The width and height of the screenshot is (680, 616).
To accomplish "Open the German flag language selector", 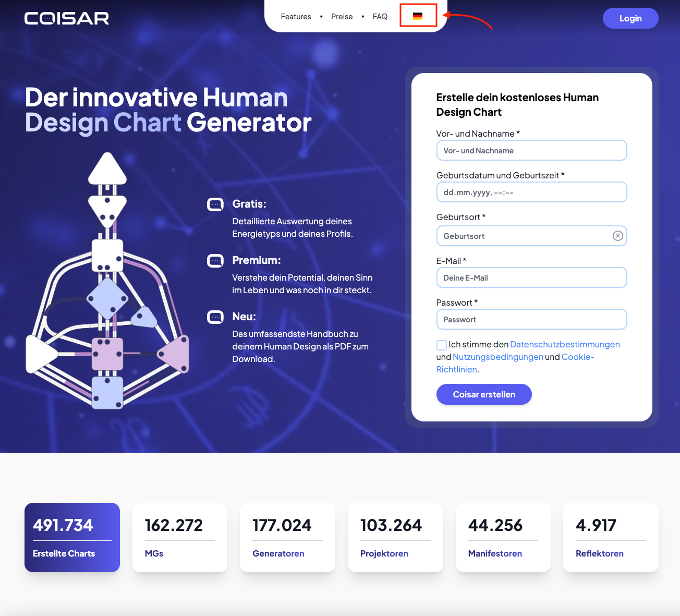I will [418, 16].
